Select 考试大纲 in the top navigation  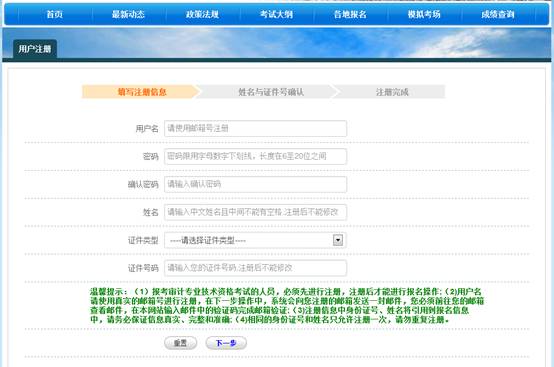276,14
